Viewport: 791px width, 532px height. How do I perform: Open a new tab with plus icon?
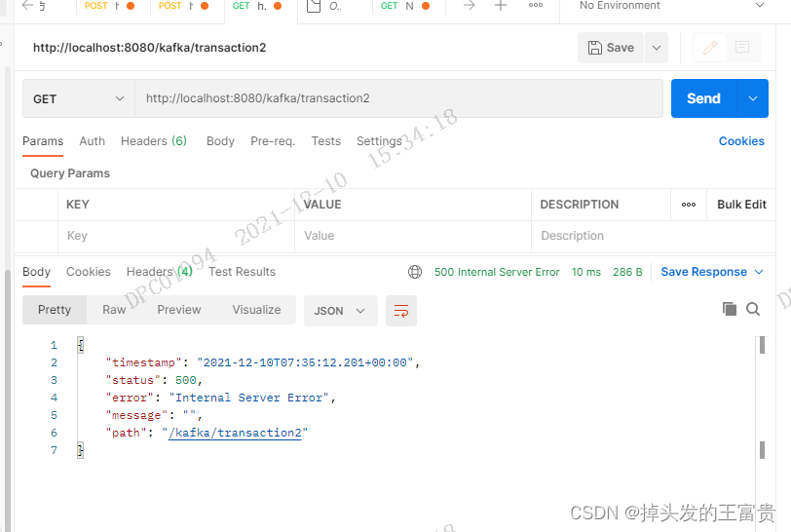click(x=501, y=6)
